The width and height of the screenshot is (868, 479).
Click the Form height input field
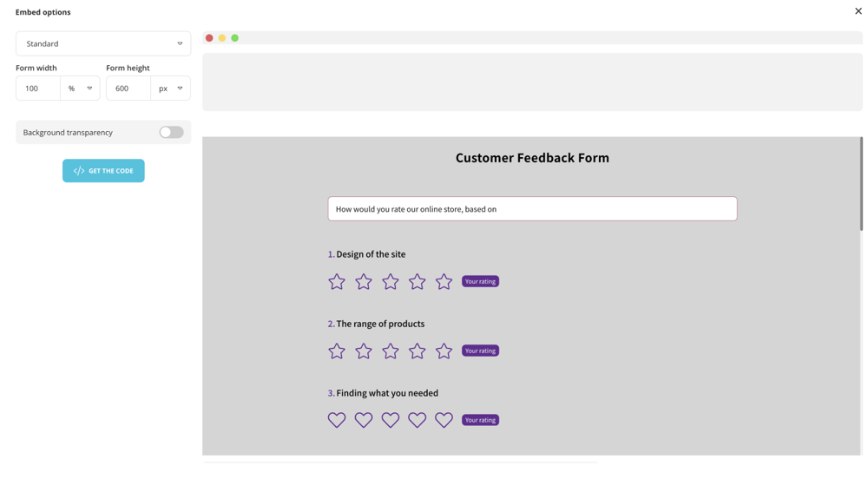(x=128, y=89)
